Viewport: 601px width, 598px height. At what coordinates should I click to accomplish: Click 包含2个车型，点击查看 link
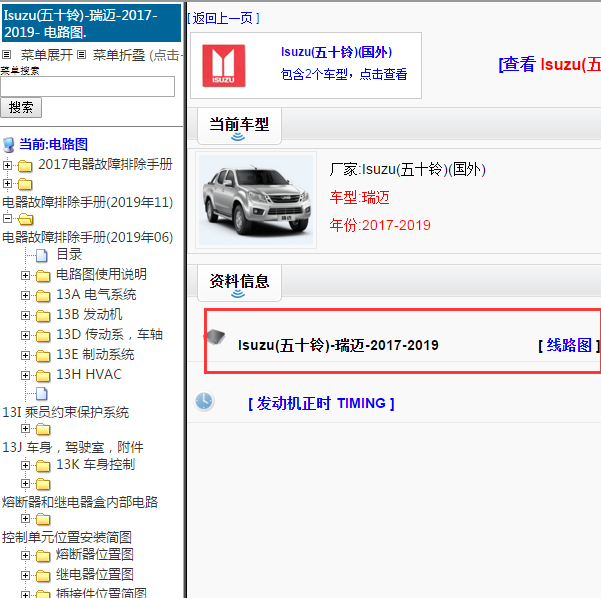(x=344, y=74)
